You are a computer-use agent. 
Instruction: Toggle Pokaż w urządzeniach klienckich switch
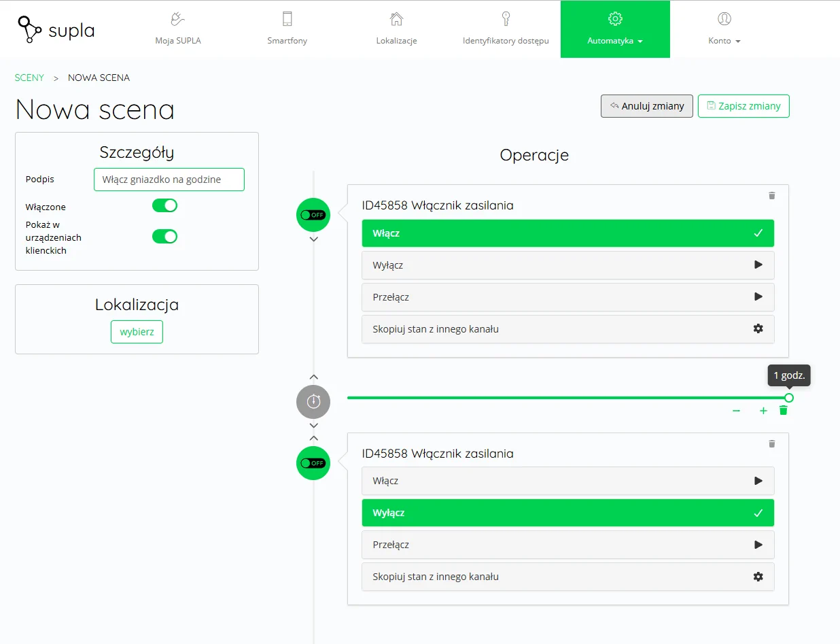(x=164, y=237)
